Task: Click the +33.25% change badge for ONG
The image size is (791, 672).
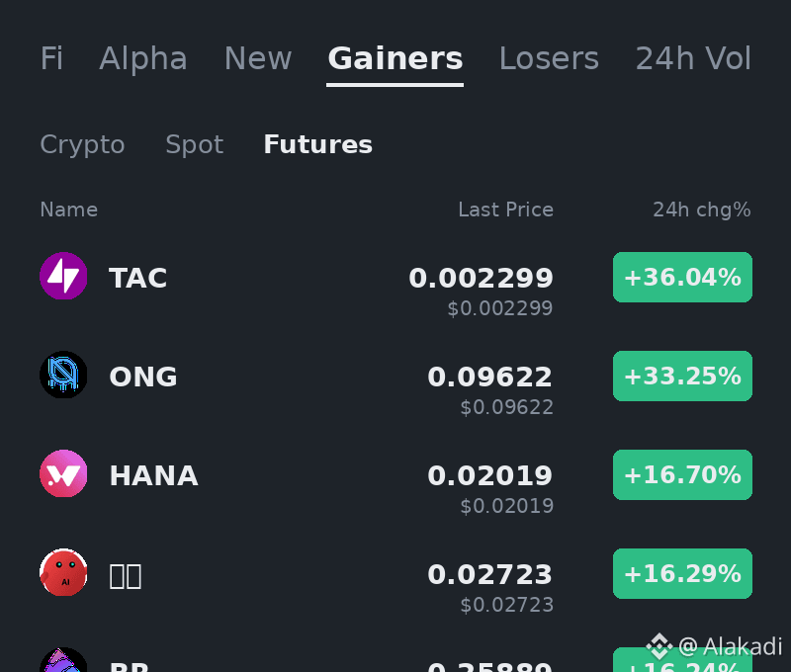Action: coord(682,377)
